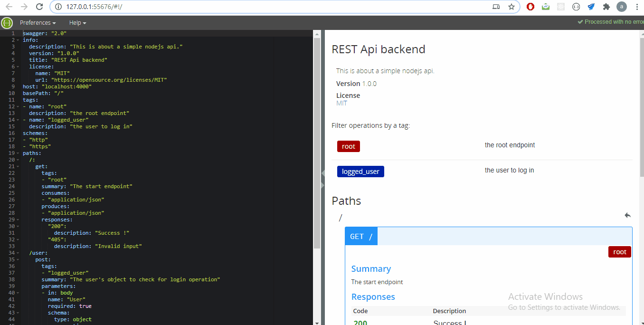Open the green envelope mail extension
The height and width of the screenshot is (325, 644).
coord(546,7)
